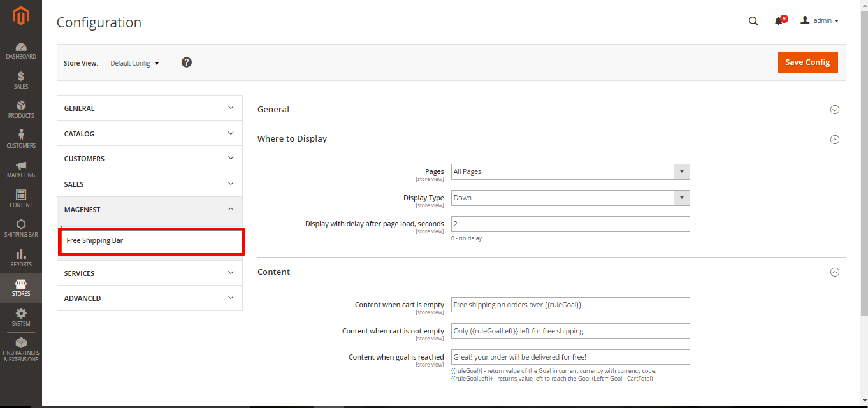Expand the General section
This screenshot has width=868, height=408.
[834, 110]
